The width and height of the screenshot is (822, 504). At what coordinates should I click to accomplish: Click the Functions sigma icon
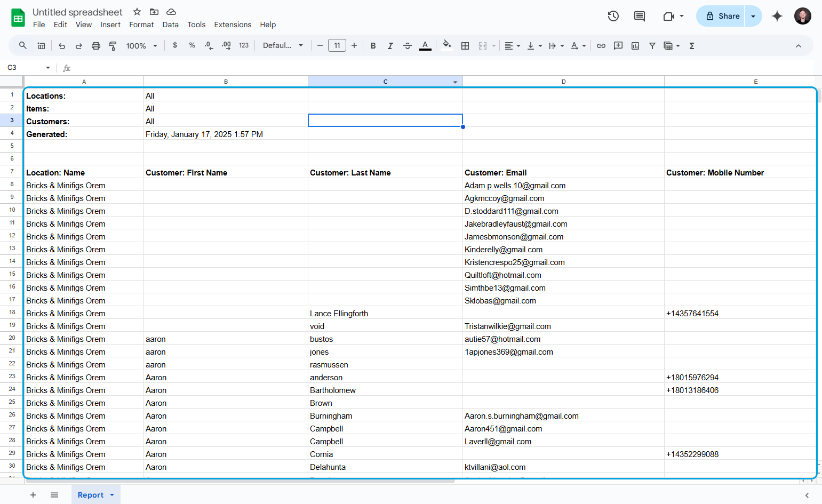(x=692, y=46)
